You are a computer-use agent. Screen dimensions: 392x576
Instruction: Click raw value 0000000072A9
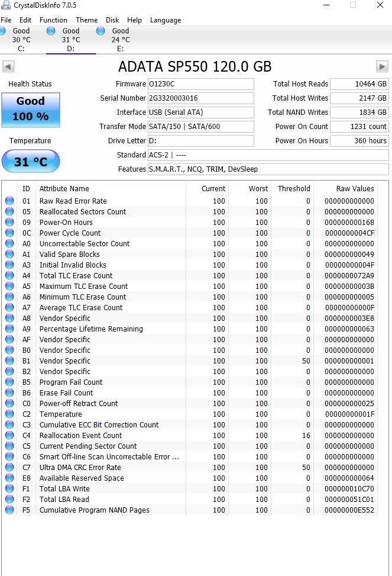click(349, 275)
